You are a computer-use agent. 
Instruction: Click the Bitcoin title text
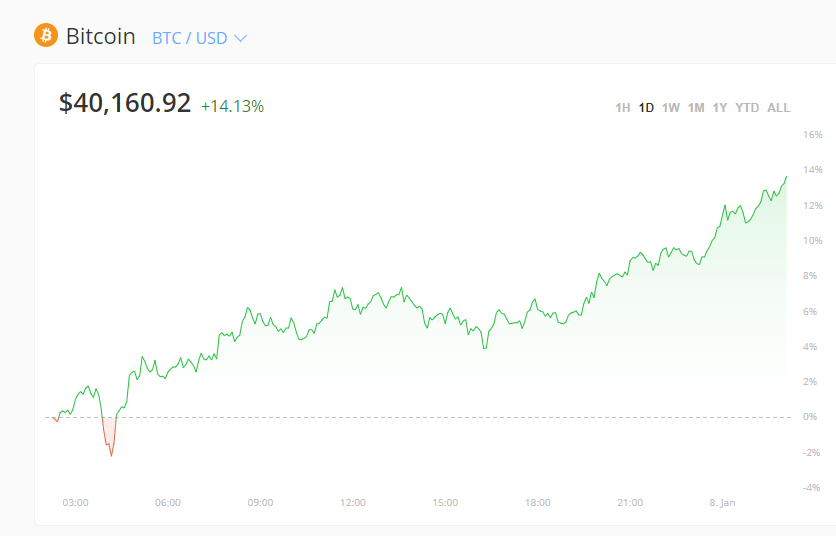coord(100,37)
